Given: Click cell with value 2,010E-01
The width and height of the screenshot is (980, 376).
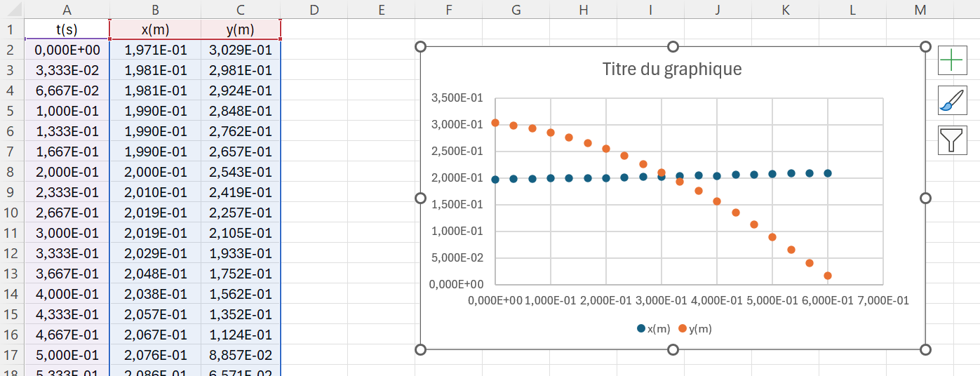Looking at the screenshot, I should tap(155, 192).
